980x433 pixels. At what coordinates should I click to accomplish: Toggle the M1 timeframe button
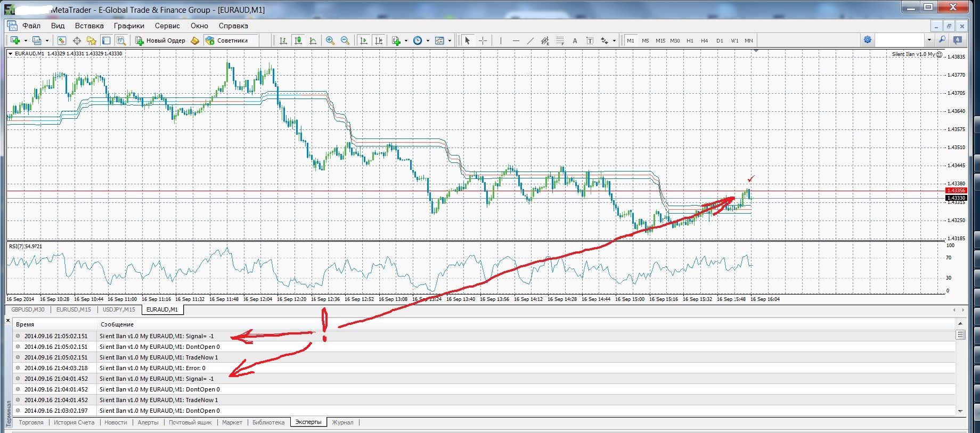click(631, 40)
